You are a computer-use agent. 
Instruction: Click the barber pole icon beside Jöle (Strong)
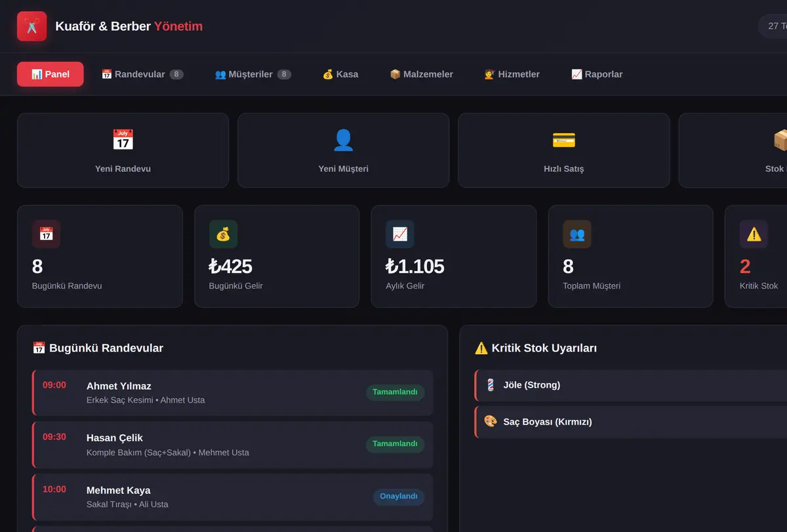[x=490, y=385]
